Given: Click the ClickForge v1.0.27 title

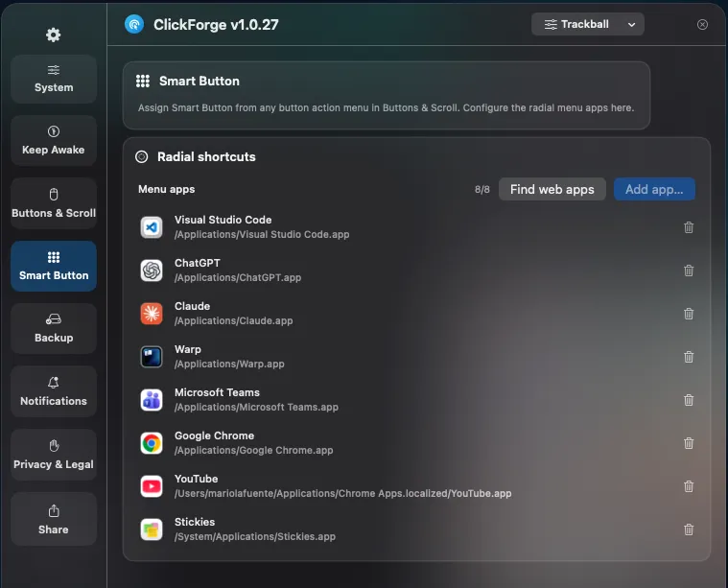Looking at the screenshot, I should 216,25.
